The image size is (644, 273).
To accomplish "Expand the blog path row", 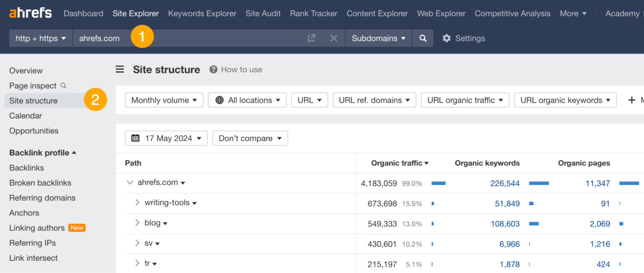I will pos(137,223).
